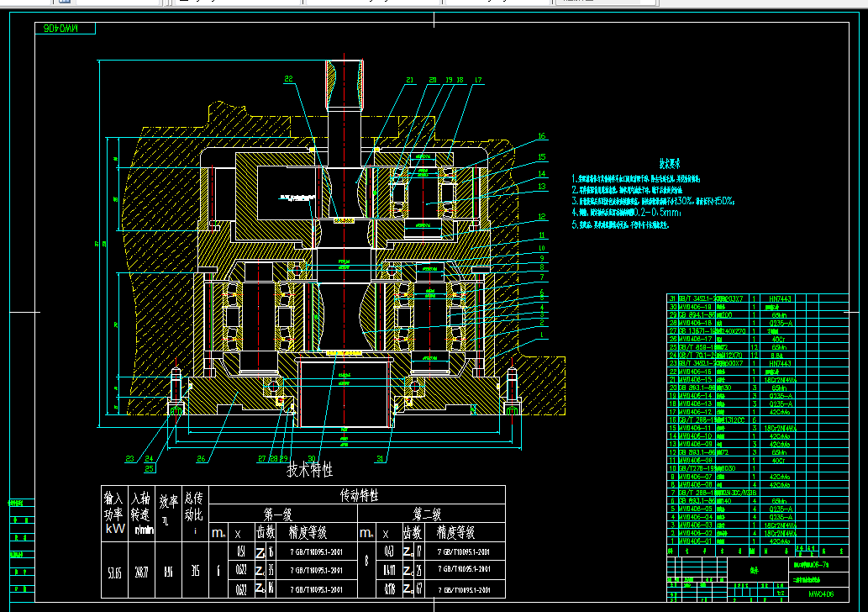Pick leader label 12 right of section view
Screen dimensions: 868x612
(541, 217)
